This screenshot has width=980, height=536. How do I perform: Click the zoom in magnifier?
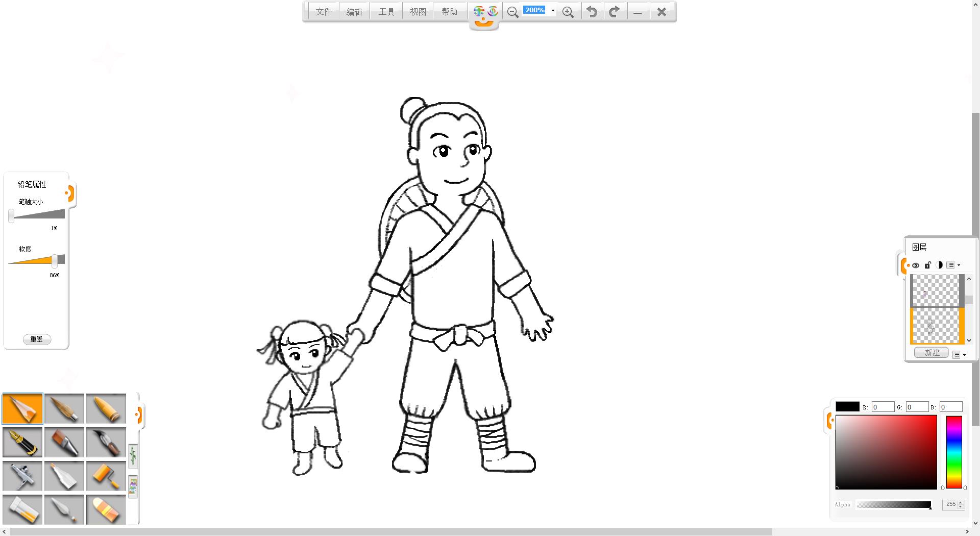click(x=568, y=12)
